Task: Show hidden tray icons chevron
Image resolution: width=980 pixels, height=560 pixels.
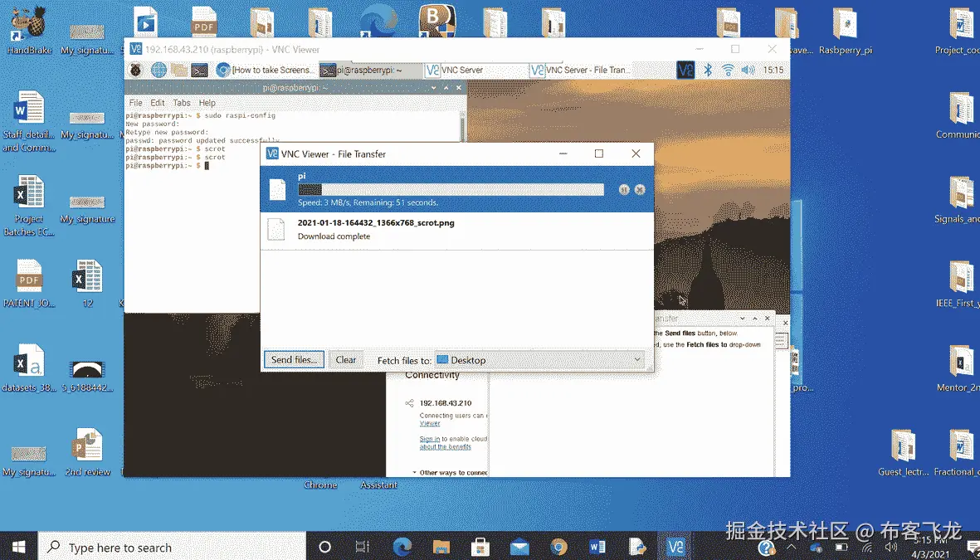Action: 792,548
